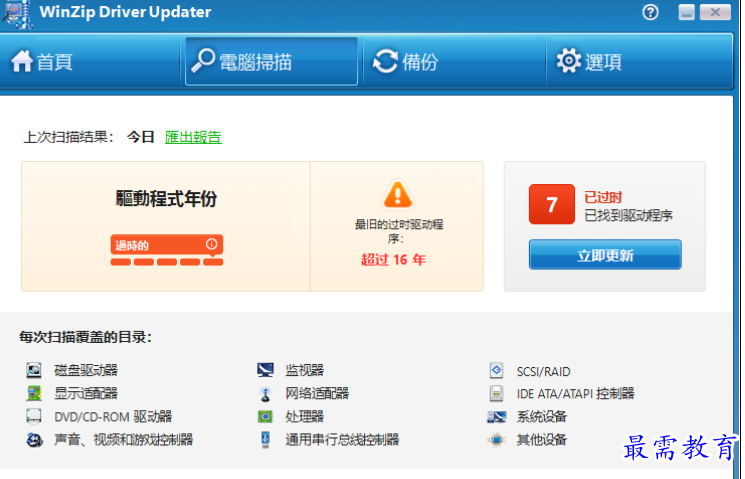The image size is (745, 479).
Task: Click the 其他设备 label
Action: click(x=542, y=440)
